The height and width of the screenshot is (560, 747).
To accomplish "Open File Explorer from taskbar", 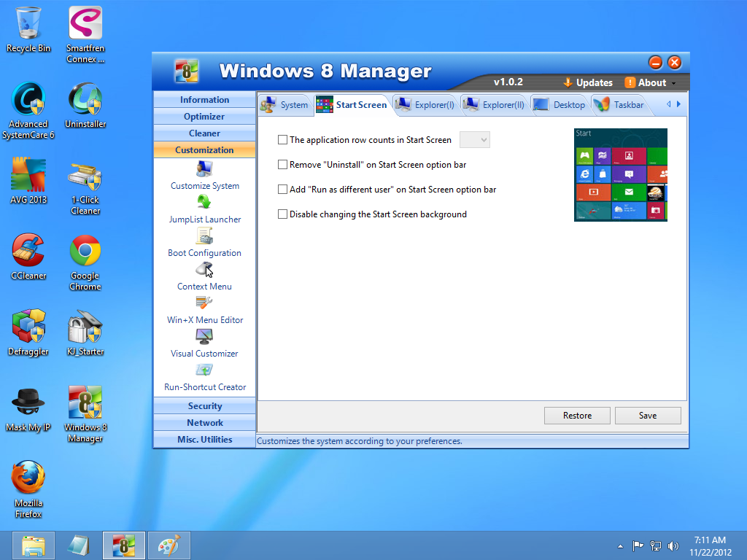I will click(x=34, y=545).
